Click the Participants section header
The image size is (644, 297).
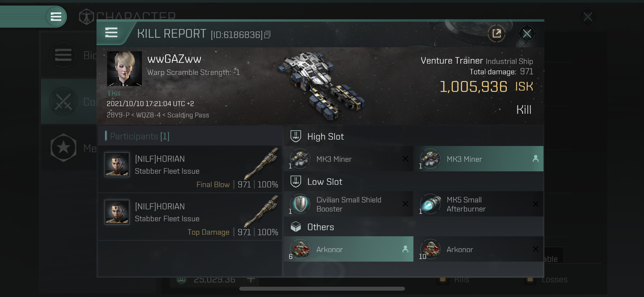pyautogui.click(x=140, y=136)
